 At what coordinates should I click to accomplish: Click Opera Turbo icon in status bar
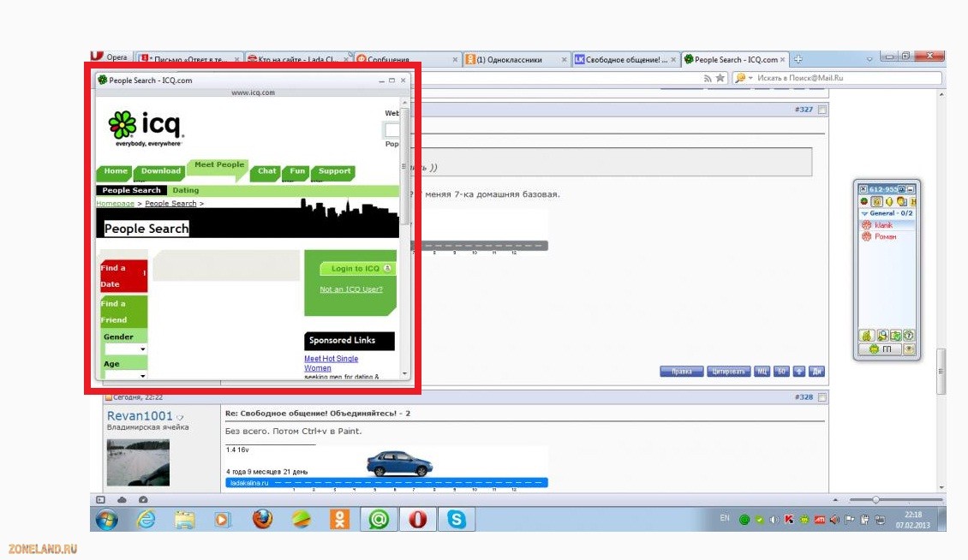click(142, 499)
